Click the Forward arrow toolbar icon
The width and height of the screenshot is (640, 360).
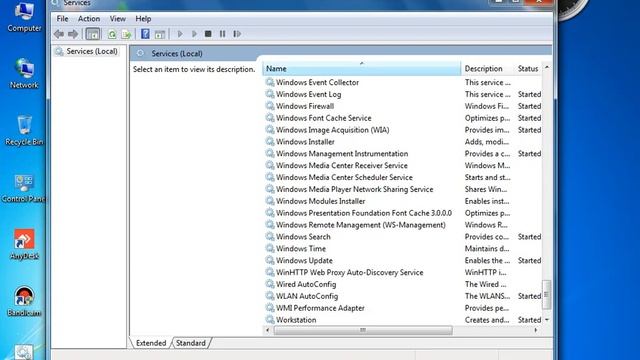[73, 34]
